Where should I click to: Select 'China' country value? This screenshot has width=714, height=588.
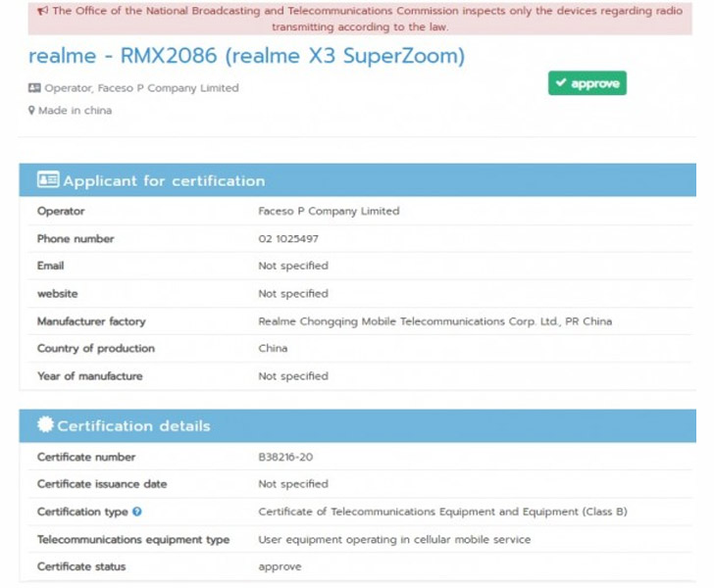[x=273, y=348]
